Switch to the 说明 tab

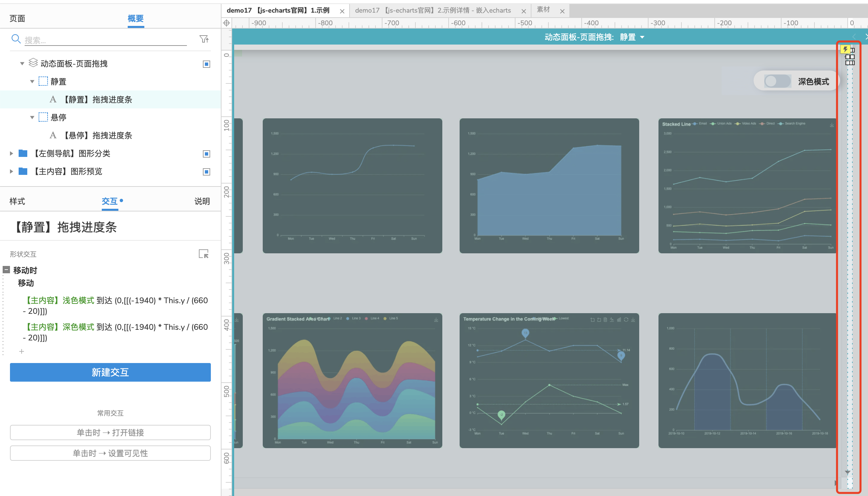202,201
